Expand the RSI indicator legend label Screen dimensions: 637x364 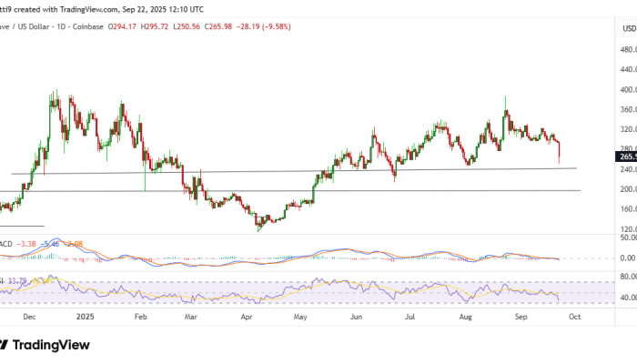[4, 280]
